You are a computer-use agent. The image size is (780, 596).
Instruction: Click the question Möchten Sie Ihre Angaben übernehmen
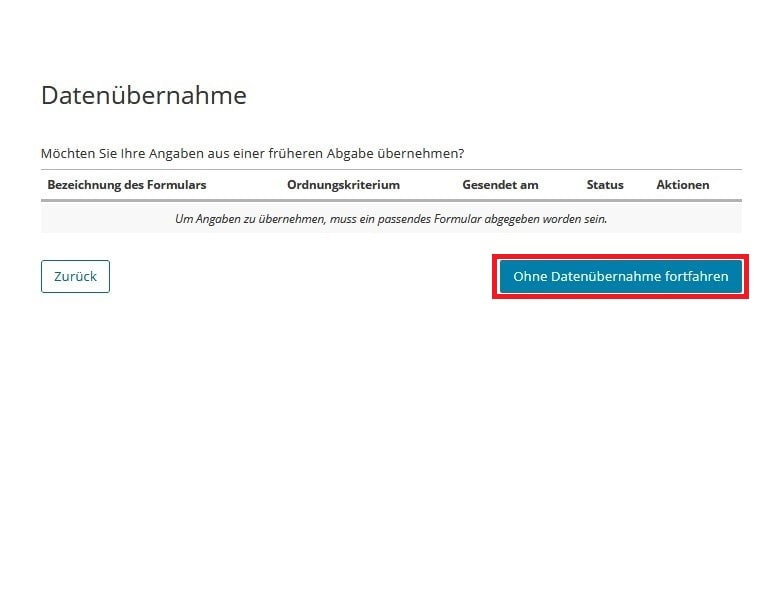(252, 153)
